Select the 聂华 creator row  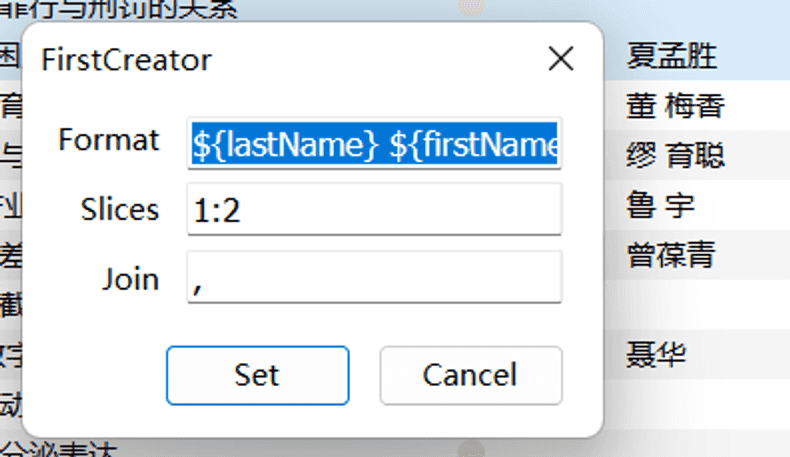point(656,354)
